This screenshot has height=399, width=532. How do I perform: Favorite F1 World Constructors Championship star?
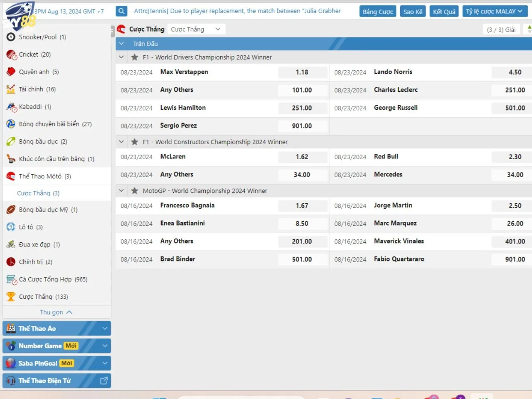[x=134, y=142]
